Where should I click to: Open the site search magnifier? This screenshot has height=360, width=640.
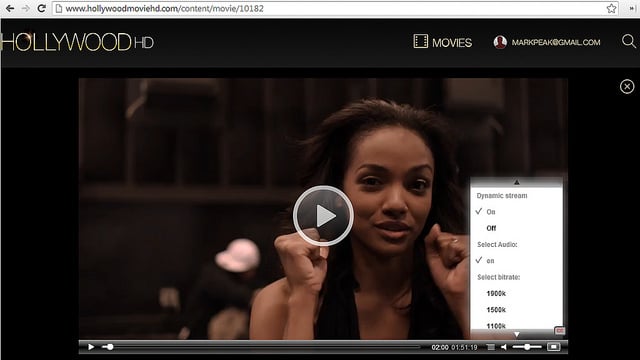click(629, 41)
